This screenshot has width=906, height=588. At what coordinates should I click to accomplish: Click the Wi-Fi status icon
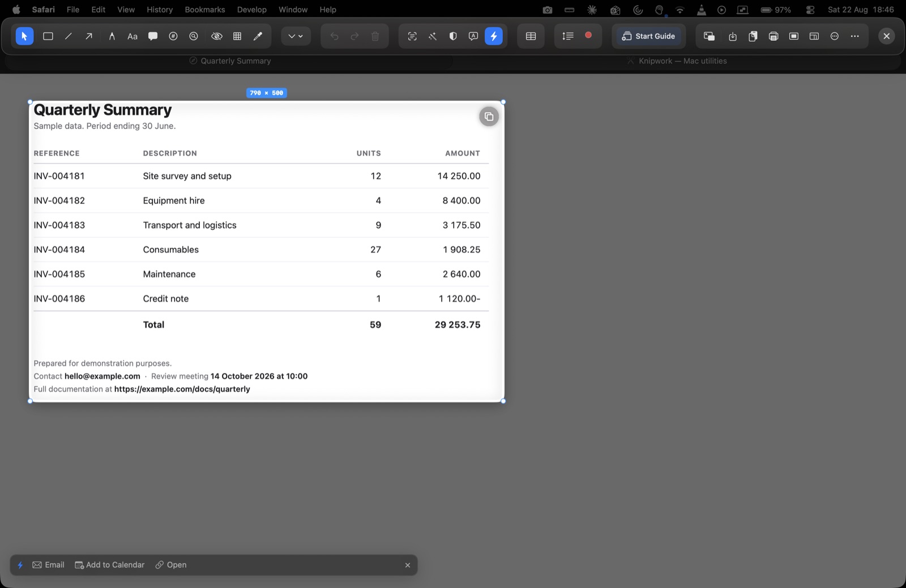click(680, 10)
